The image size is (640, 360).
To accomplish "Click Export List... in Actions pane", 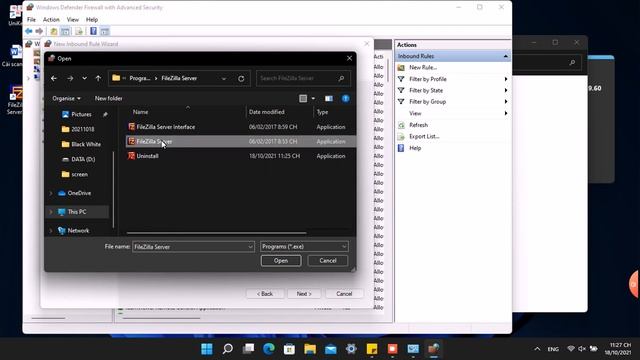I will point(424,136).
